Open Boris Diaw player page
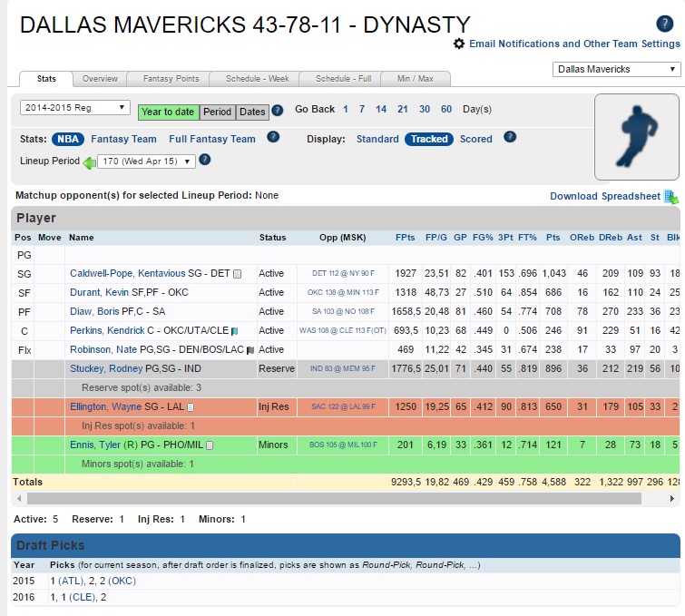The height and width of the screenshot is (616, 685). [94, 311]
